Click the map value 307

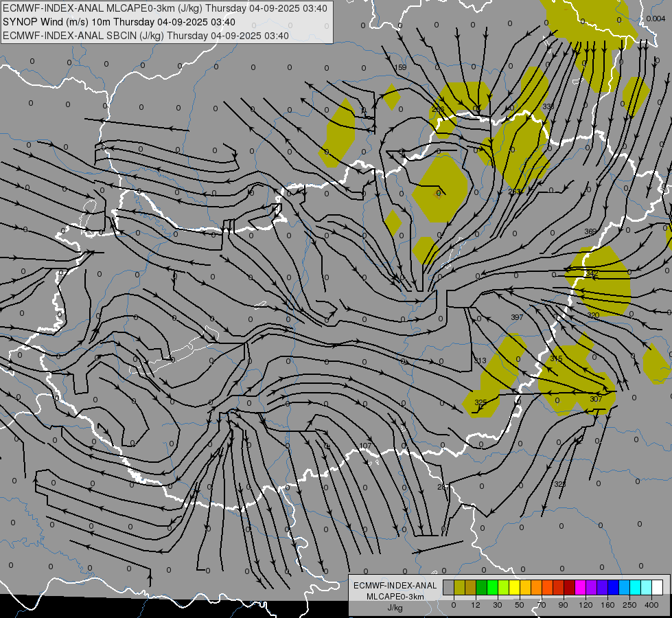click(x=596, y=399)
